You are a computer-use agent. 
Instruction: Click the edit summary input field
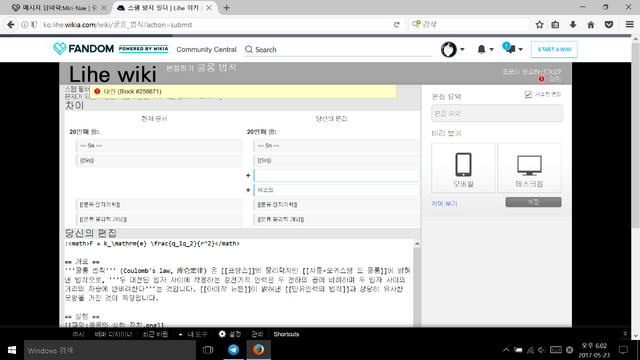pos(497,113)
